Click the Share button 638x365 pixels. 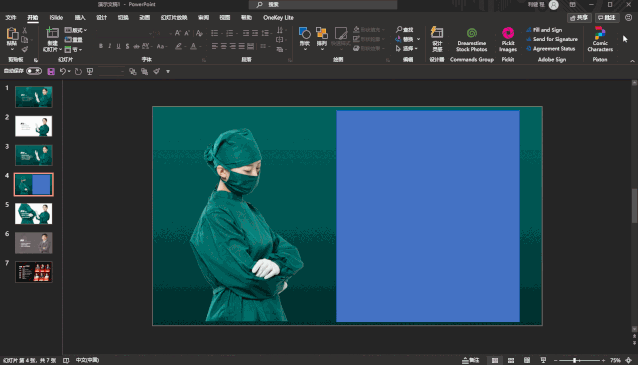point(579,17)
